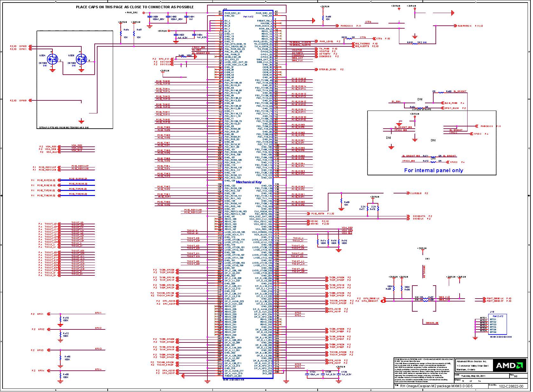This screenshot has height=392, width=533.
Task: Click the VSYNC off-page port label
Action: click(x=314, y=221)
